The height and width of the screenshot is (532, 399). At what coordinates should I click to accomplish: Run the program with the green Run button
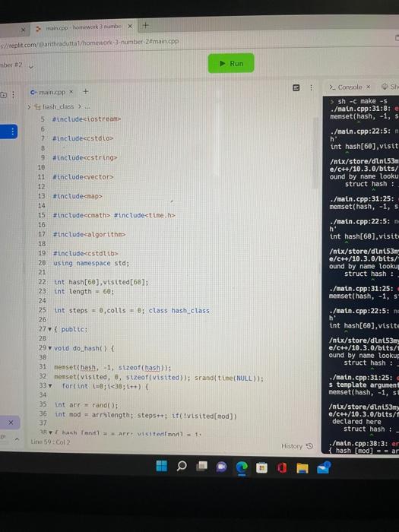click(x=231, y=63)
